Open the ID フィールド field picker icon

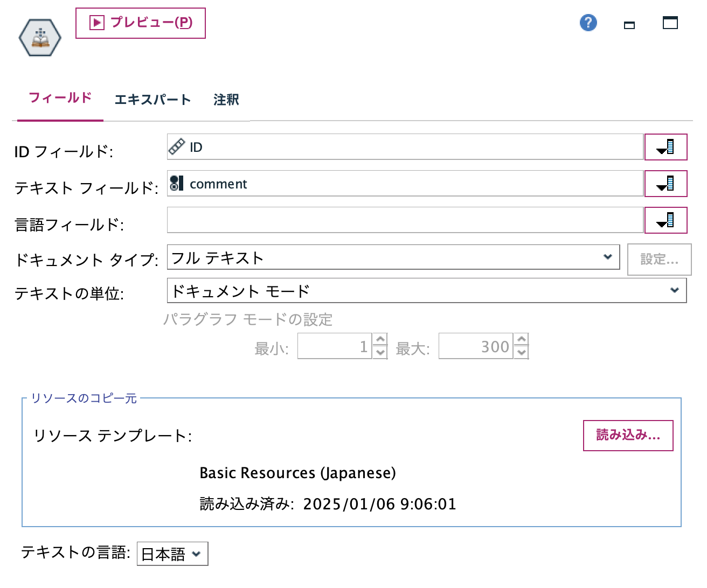tap(666, 146)
